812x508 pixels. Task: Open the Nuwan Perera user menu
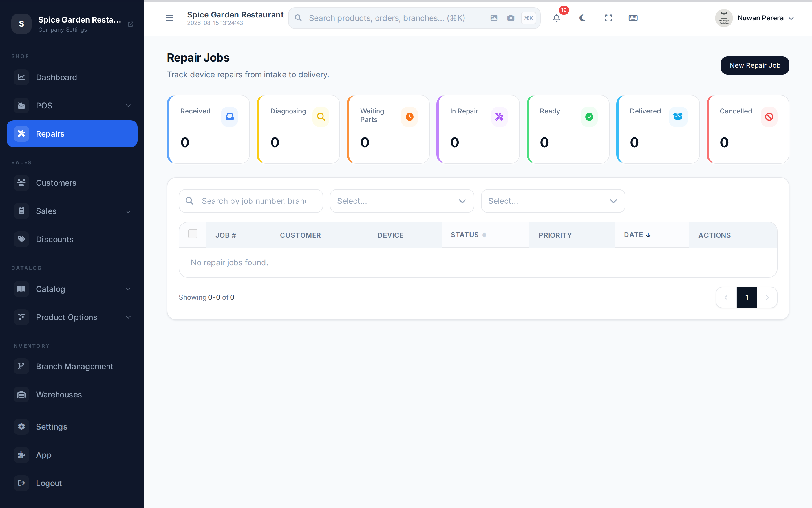754,18
